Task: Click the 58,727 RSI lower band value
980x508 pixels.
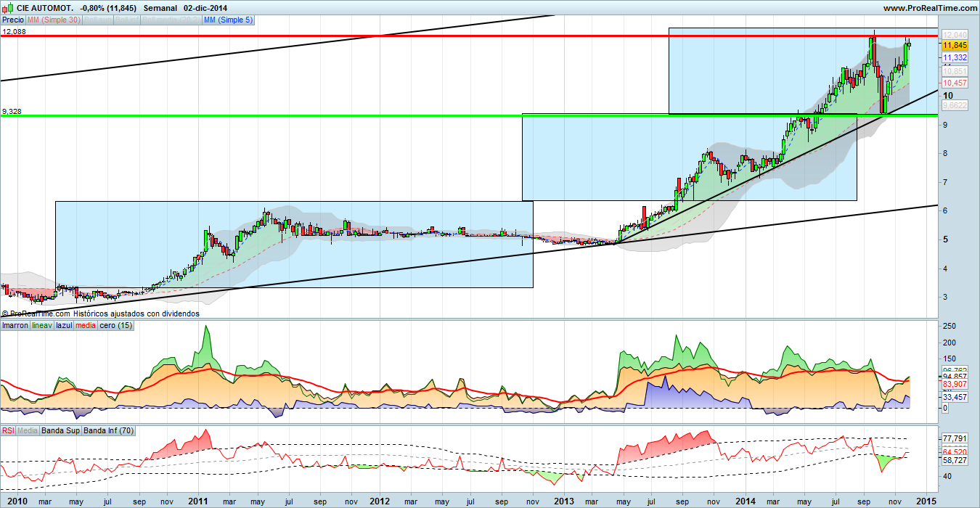Action: pyautogui.click(x=955, y=461)
